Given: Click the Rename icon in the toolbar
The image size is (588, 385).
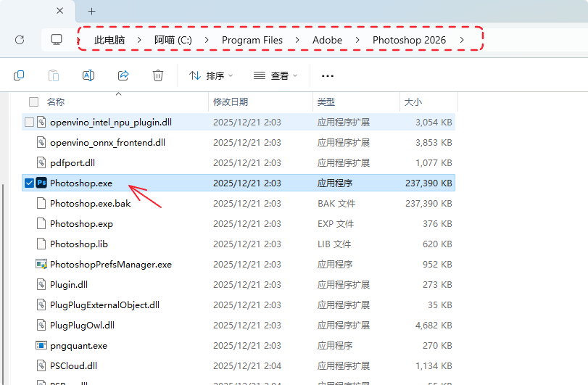Looking at the screenshot, I should [88, 75].
